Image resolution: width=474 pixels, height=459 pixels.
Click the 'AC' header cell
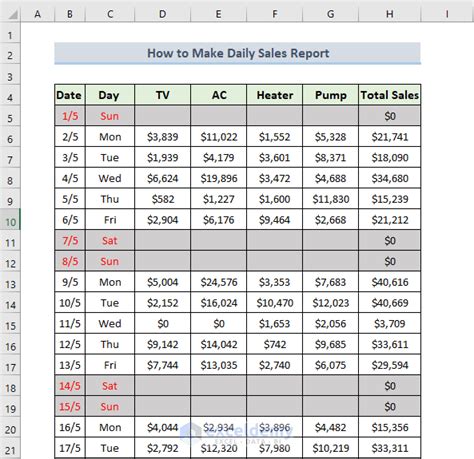click(219, 95)
